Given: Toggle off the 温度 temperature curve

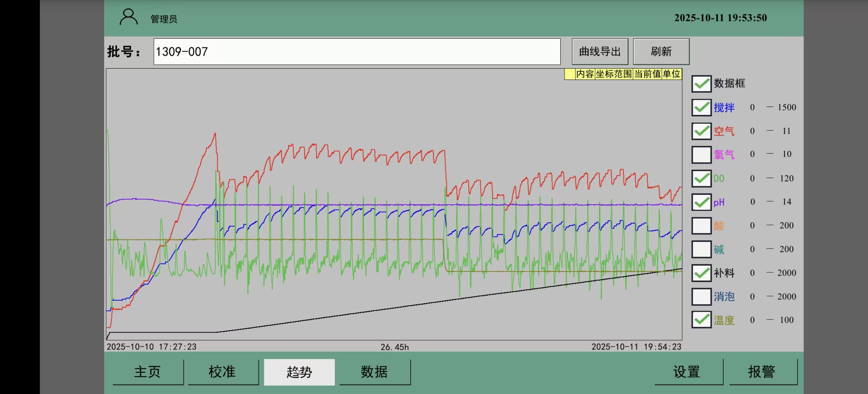Looking at the screenshot, I should click(x=701, y=320).
